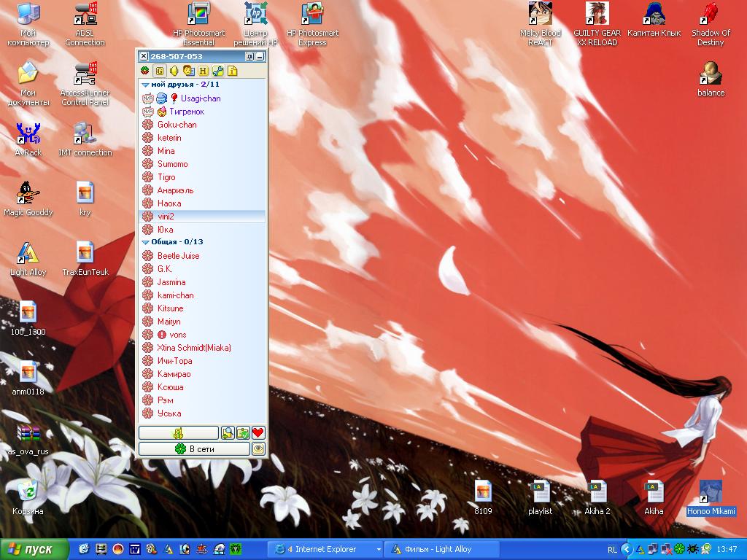747x560 pixels.
Task: Select contact keterin
Action: pos(203,138)
